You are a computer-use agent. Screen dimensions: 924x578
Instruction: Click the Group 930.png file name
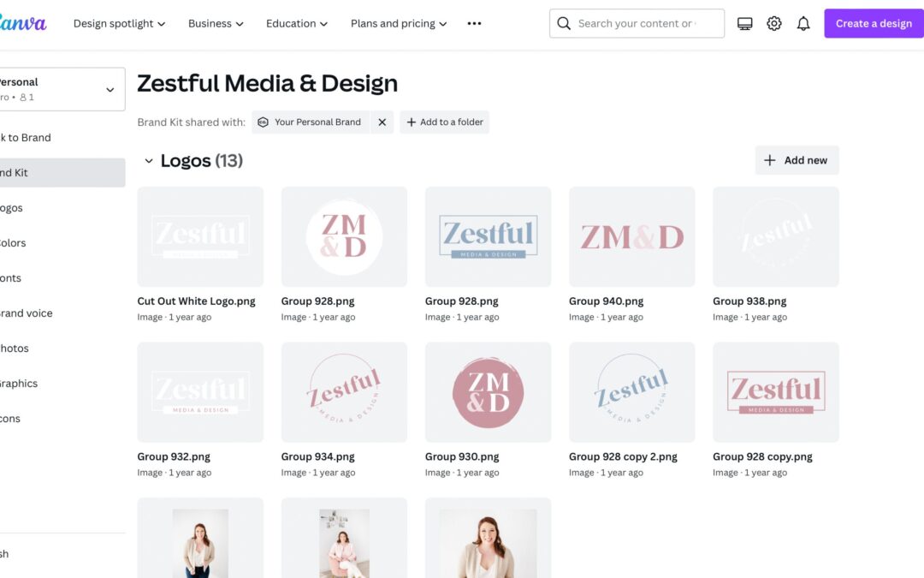462,456
